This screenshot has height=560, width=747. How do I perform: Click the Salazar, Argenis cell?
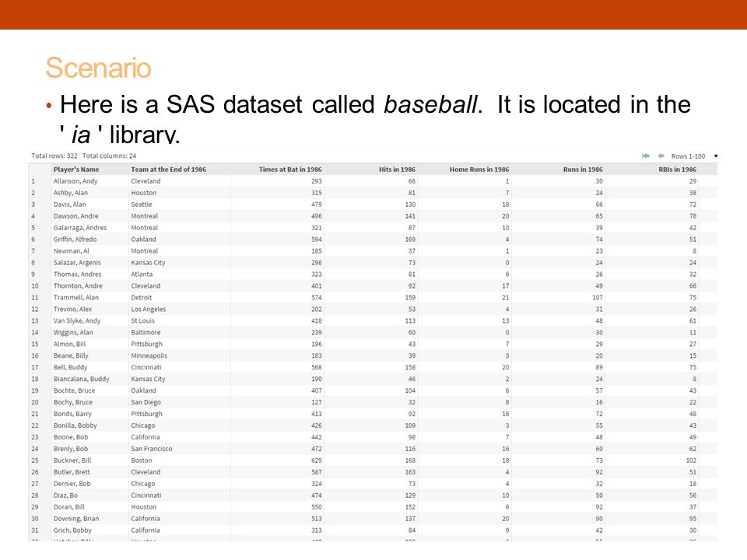[77, 262]
